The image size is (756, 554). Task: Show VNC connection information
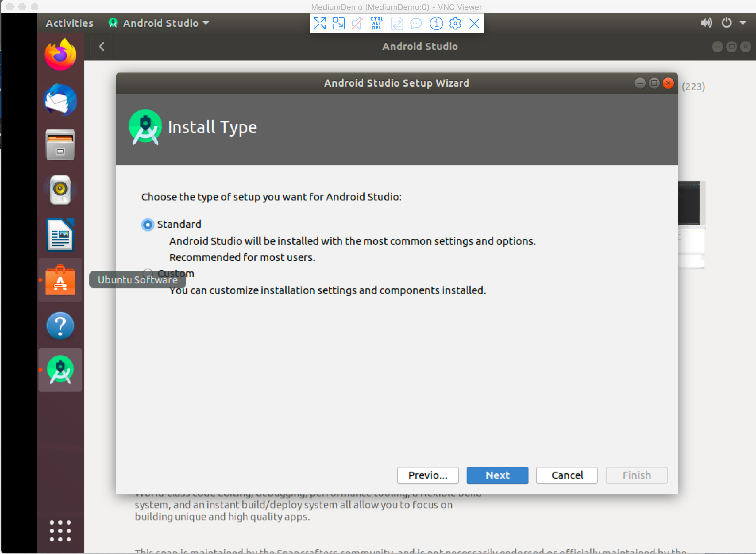coord(436,24)
